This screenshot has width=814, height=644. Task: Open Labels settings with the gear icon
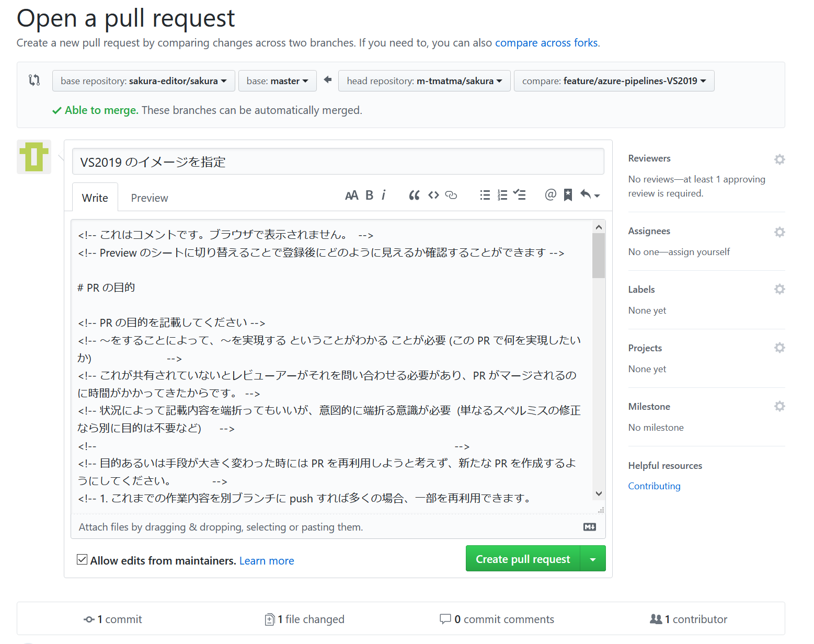[779, 289]
